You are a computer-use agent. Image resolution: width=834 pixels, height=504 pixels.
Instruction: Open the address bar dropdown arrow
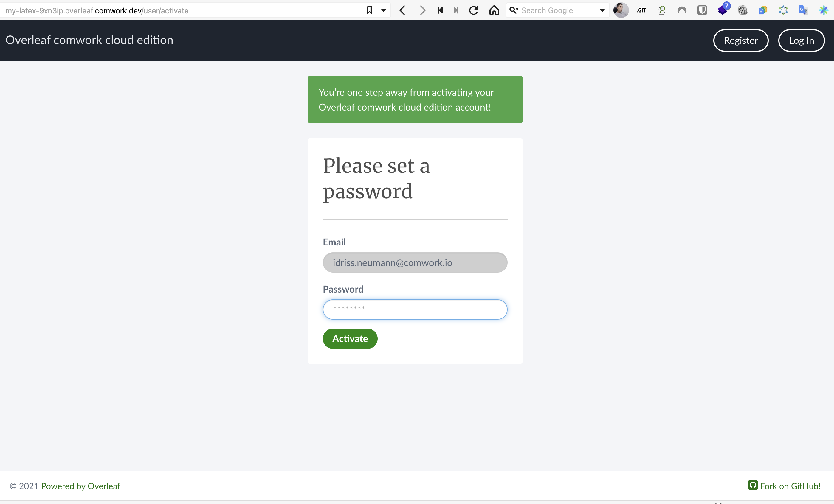pyautogui.click(x=384, y=10)
